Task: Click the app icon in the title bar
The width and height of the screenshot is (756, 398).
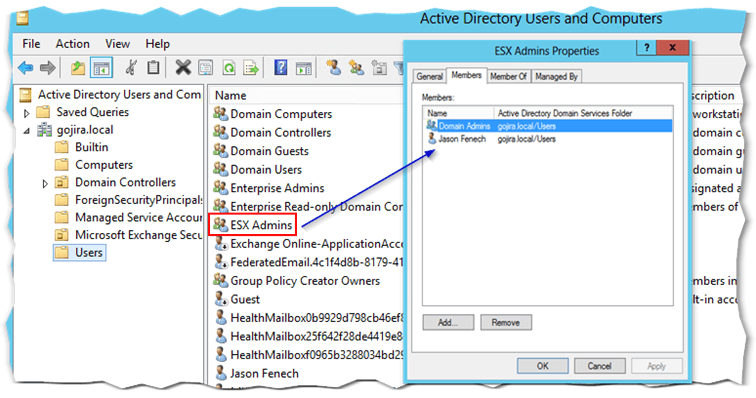Action: pos(23,18)
